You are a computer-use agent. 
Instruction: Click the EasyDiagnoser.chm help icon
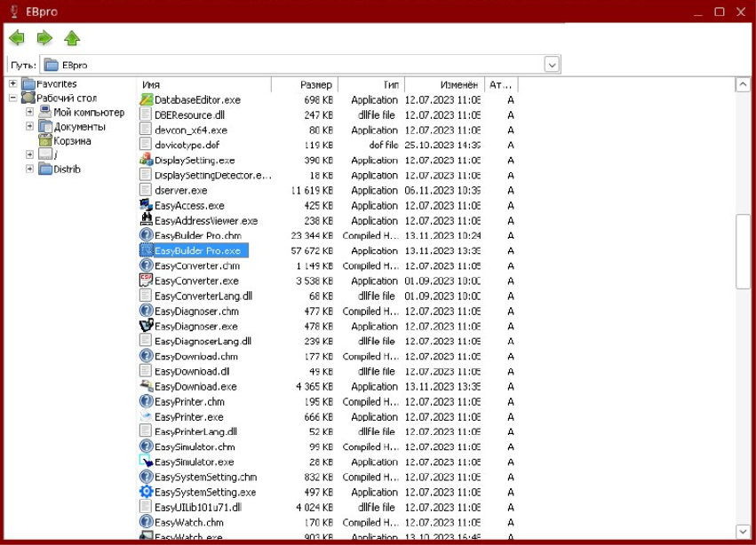(146, 311)
